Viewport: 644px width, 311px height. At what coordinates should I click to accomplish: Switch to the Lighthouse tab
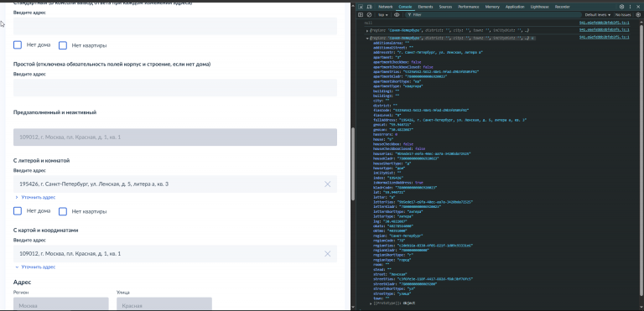coord(539,7)
